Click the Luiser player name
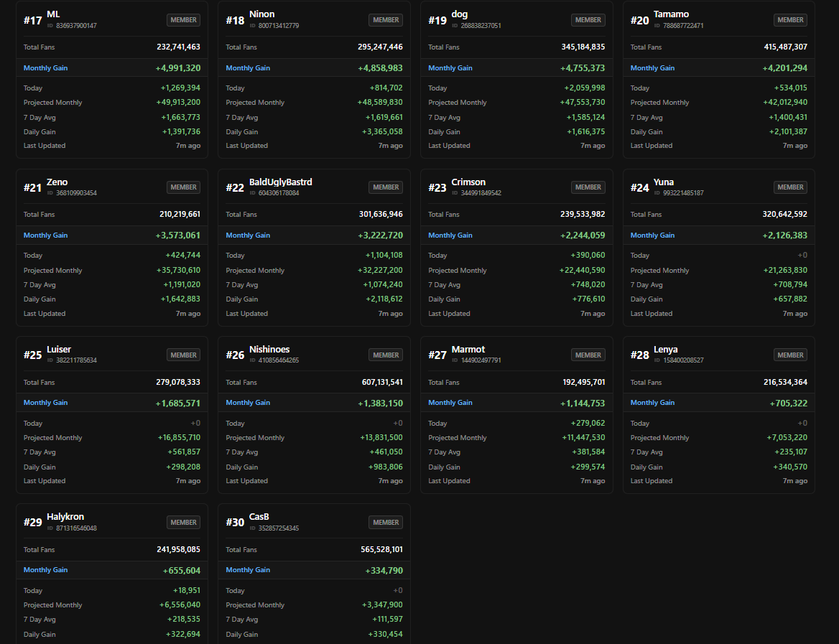839x644 pixels. coord(59,349)
